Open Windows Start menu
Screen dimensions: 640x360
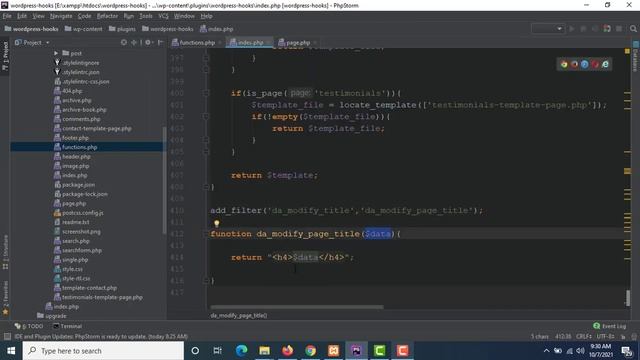[x=11, y=351]
